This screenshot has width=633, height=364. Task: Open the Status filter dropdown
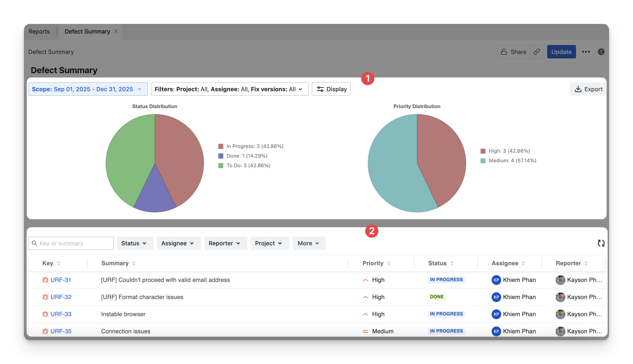[x=135, y=243]
